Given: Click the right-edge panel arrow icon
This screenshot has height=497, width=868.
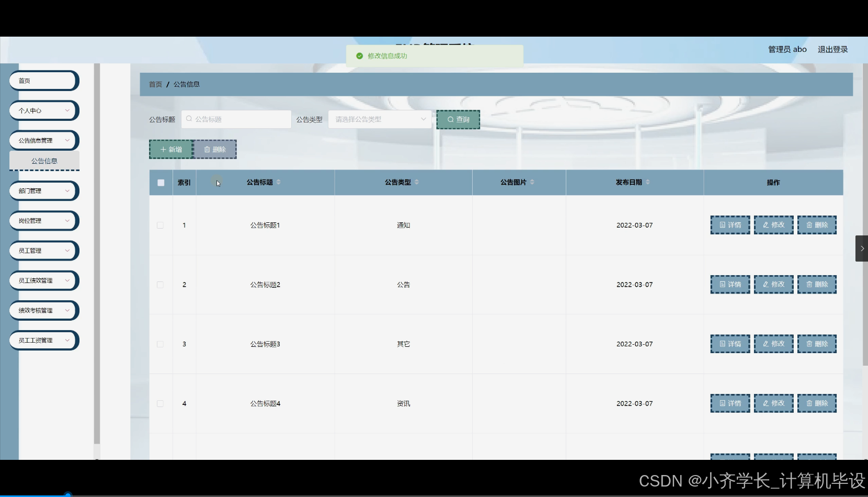Looking at the screenshot, I should [x=861, y=248].
